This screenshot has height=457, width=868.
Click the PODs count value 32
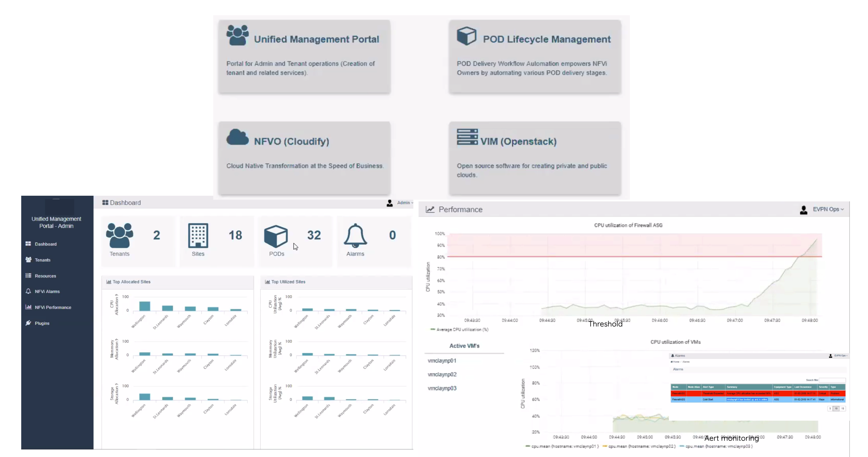tap(314, 235)
